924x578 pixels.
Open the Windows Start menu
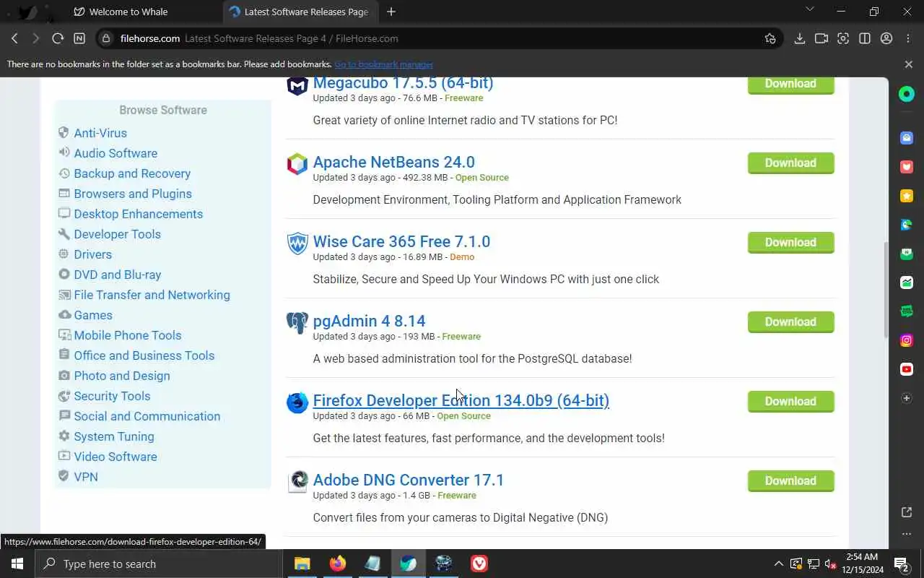coord(17,564)
